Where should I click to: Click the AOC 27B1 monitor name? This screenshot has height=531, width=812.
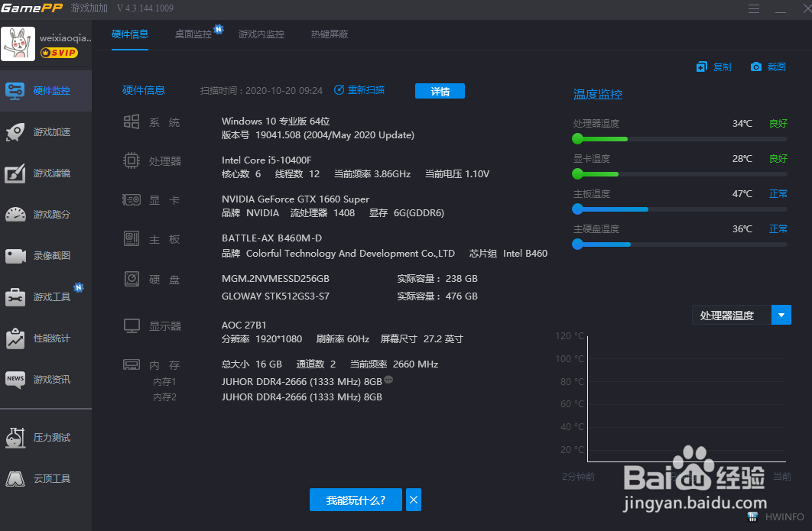click(x=244, y=325)
